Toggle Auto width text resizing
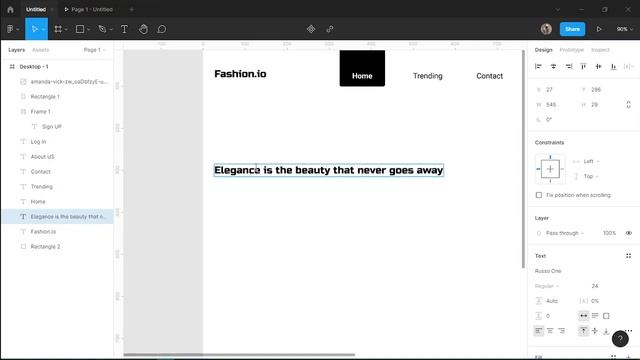This screenshot has width=640, height=360. (584, 316)
